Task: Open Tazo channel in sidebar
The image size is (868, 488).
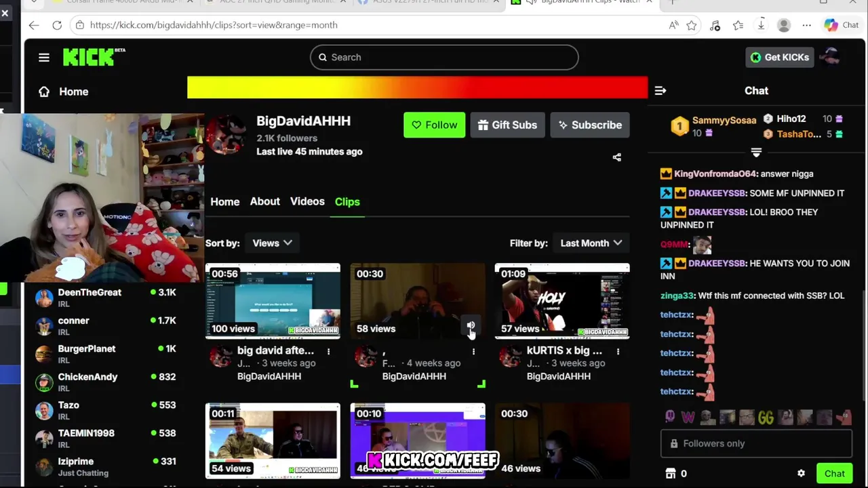Action: (x=106, y=410)
